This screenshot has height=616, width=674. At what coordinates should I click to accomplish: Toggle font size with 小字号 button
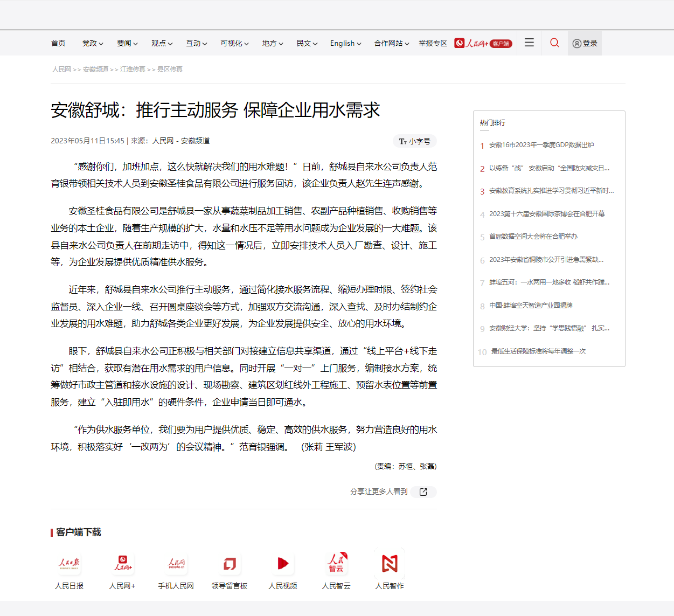click(414, 141)
